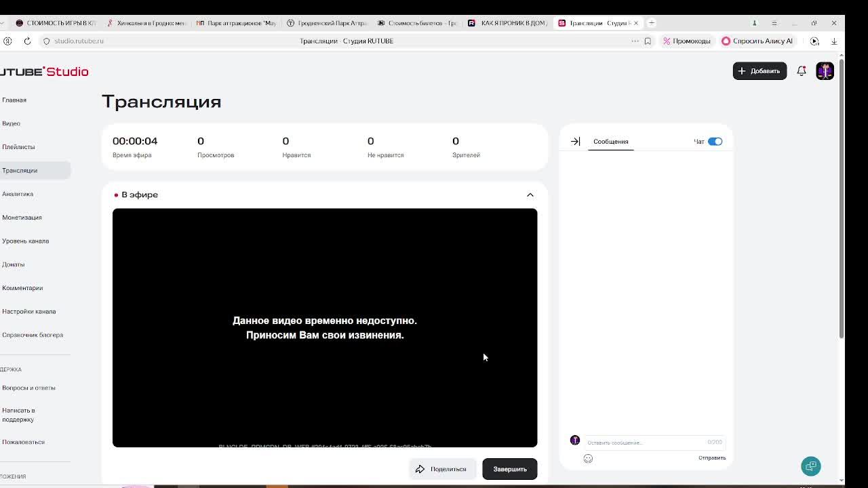The width and height of the screenshot is (868, 488).
Task: Open Уровень канала in sidebar
Action: [x=25, y=241]
